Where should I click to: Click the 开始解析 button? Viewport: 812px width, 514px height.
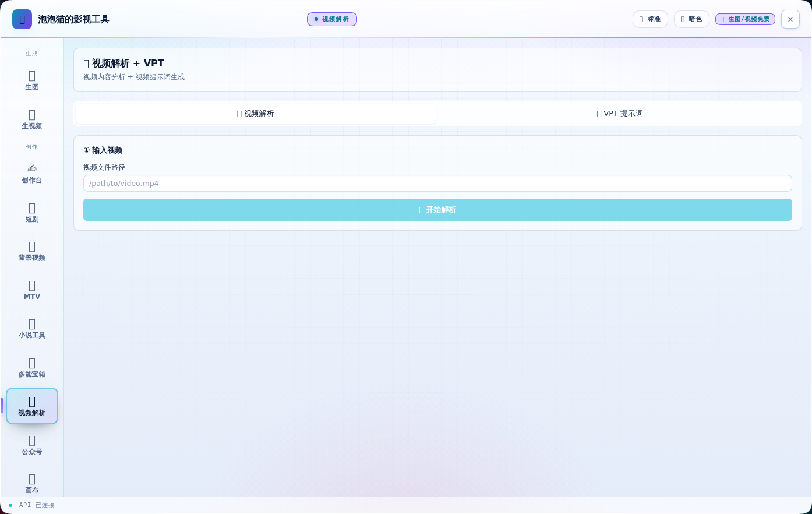click(437, 210)
